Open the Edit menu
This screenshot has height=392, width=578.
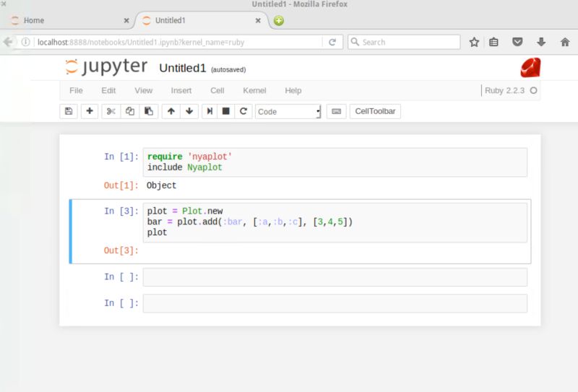108,91
